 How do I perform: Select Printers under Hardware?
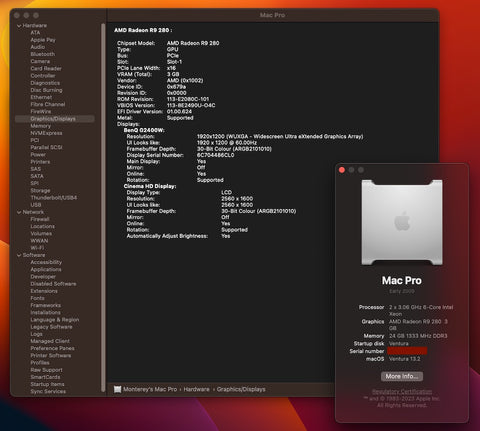pyautogui.click(x=40, y=162)
